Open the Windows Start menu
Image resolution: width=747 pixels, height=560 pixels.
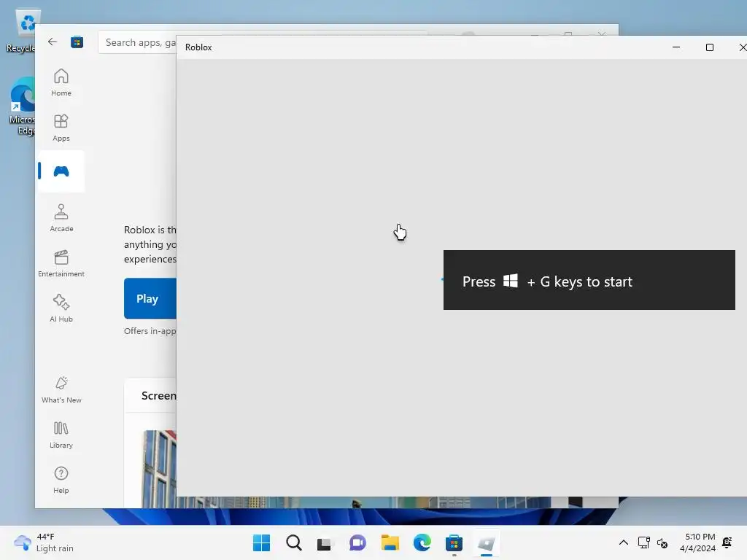[261, 542]
